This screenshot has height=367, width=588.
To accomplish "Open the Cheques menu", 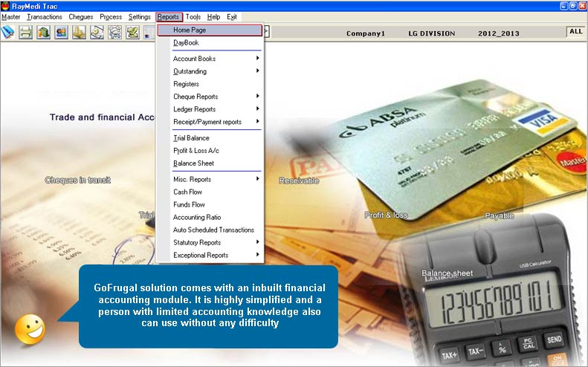I will (80, 17).
